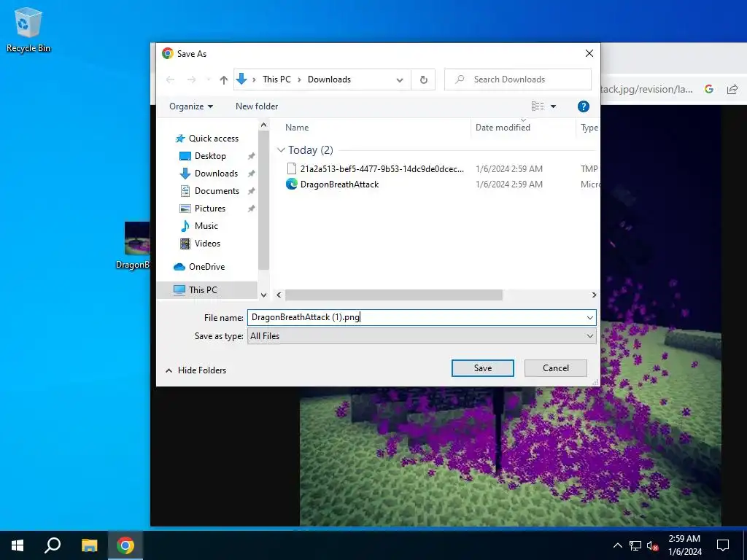Image resolution: width=747 pixels, height=560 pixels.
Task: Open File Explorer from taskbar
Action: point(89,545)
